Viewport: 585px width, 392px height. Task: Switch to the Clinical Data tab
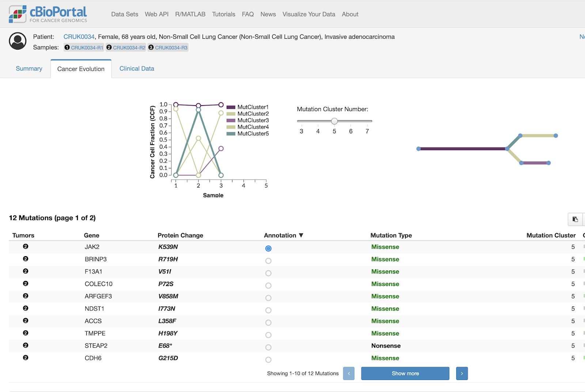click(x=136, y=68)
